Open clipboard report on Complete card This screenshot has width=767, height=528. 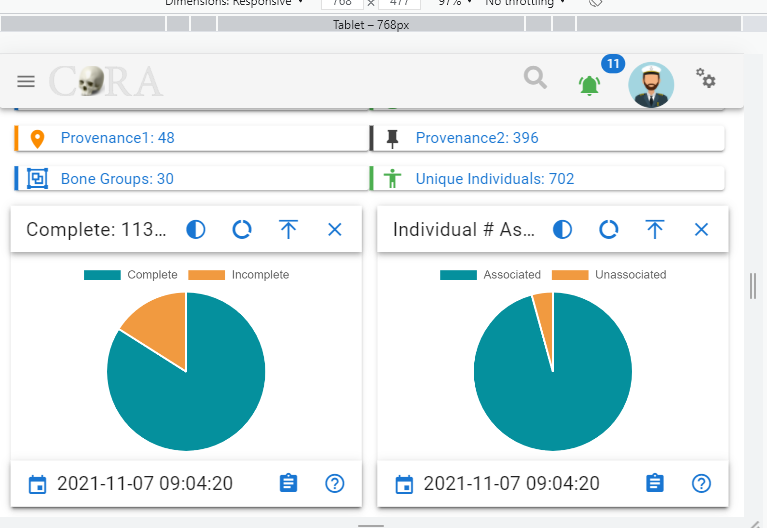[288, 483]
